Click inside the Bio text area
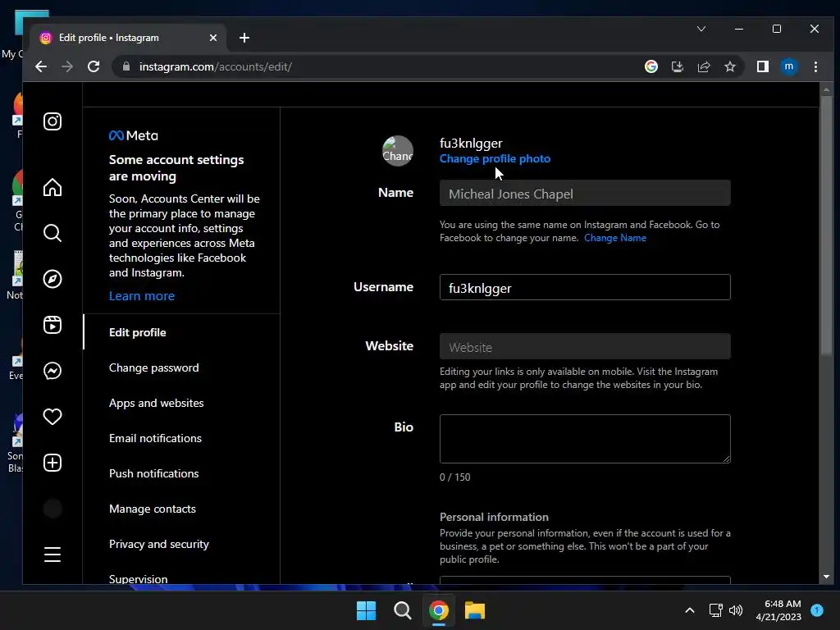The height and width of the screenshot is (630, 840). (x=585, y=439)
